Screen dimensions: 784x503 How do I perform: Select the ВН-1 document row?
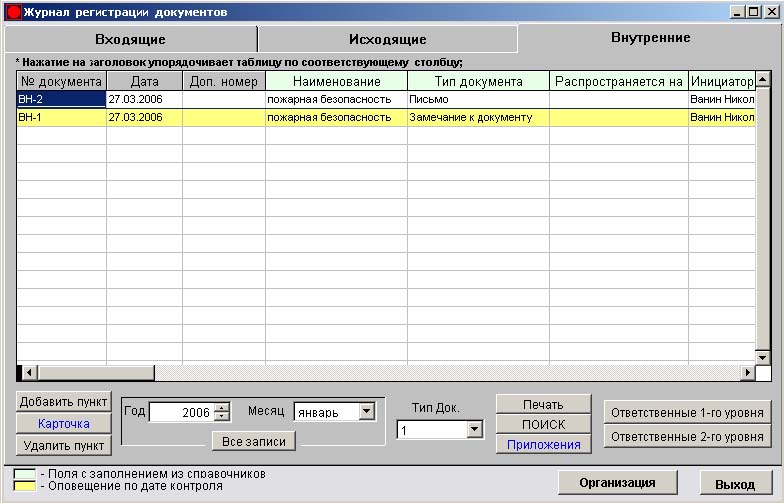click(x=60, y=117)
